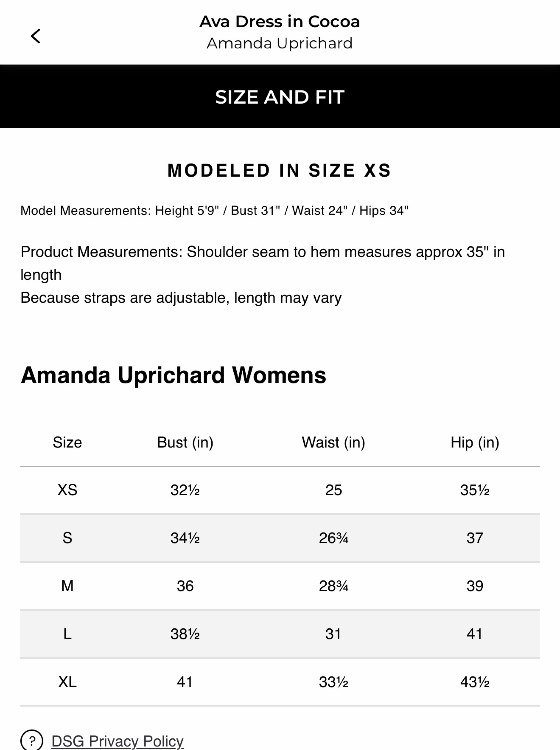Tap the Product Measurements description text
The height and width of the screenshot is (750, 560).
click(x=263, y=275)
